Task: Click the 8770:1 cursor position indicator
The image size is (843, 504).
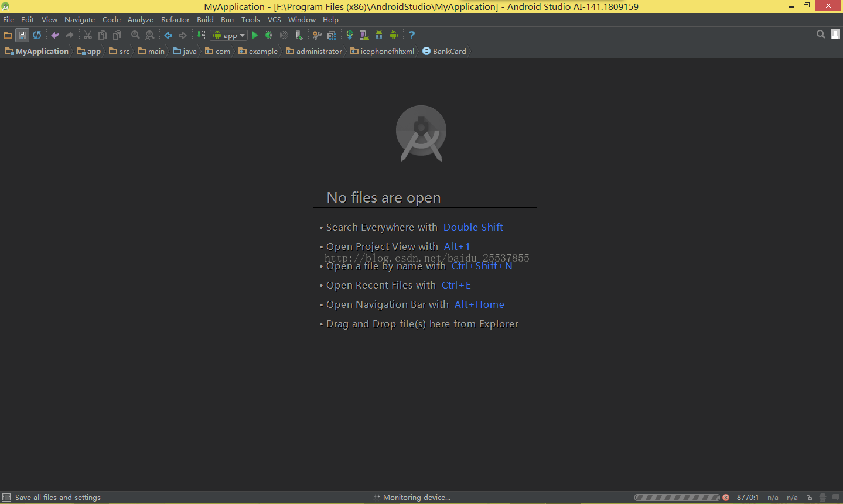Action: [x=748, y=498]
